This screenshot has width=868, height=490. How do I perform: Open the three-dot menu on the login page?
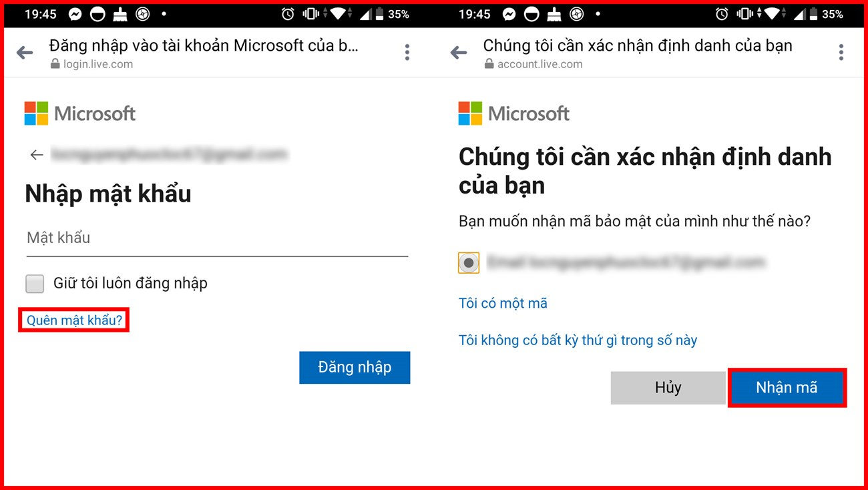click(x=407, y=53)
